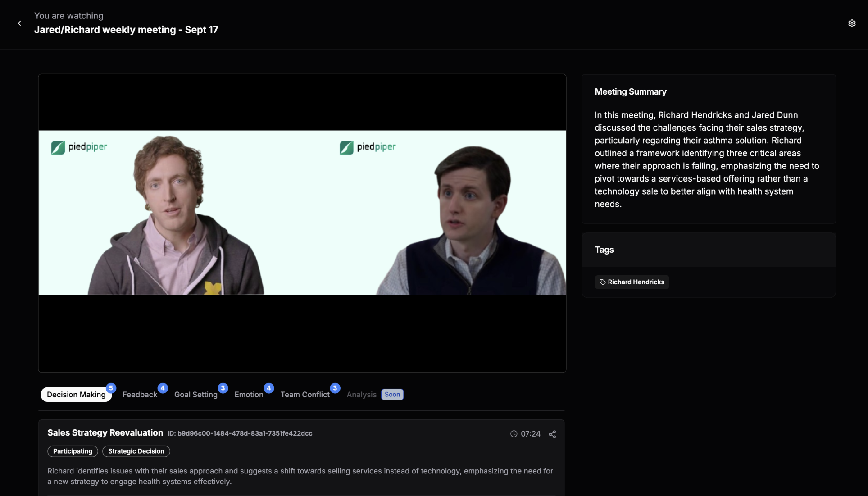The image size is (868, 496).
Task: Click the 'You are watching' label
Action: tap(69, 16)
